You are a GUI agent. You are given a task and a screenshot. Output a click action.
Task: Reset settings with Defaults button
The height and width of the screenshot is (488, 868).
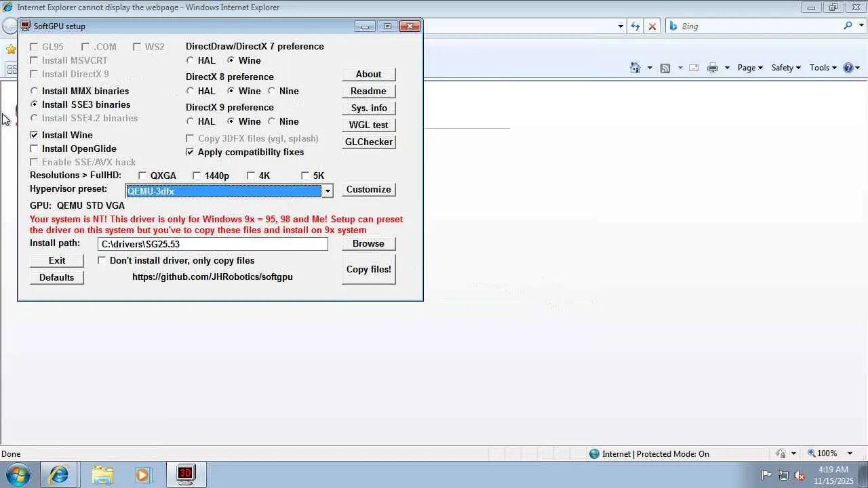57,277
